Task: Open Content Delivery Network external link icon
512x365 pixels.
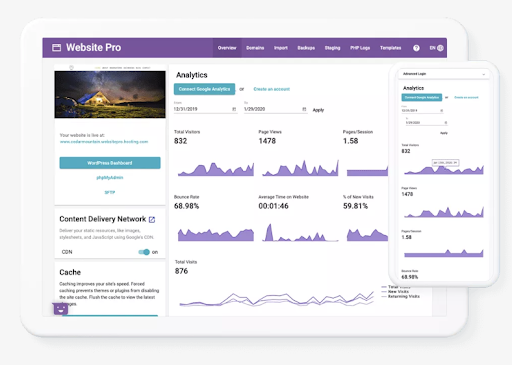Action: pos(152,219)
